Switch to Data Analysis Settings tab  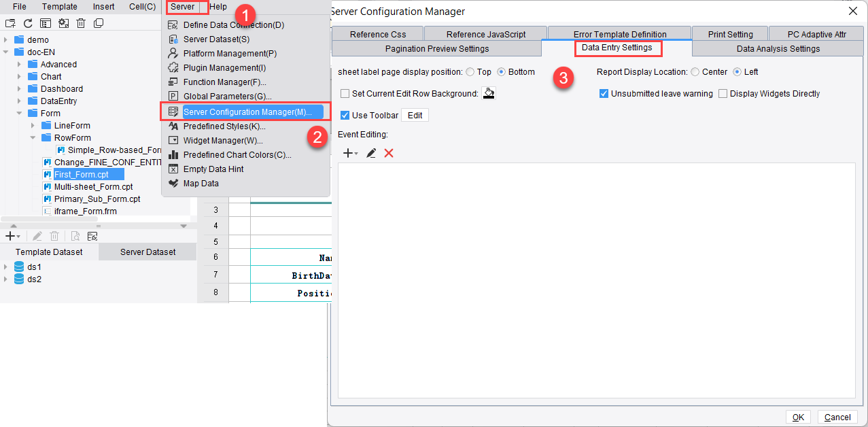(x=778, y=49)
